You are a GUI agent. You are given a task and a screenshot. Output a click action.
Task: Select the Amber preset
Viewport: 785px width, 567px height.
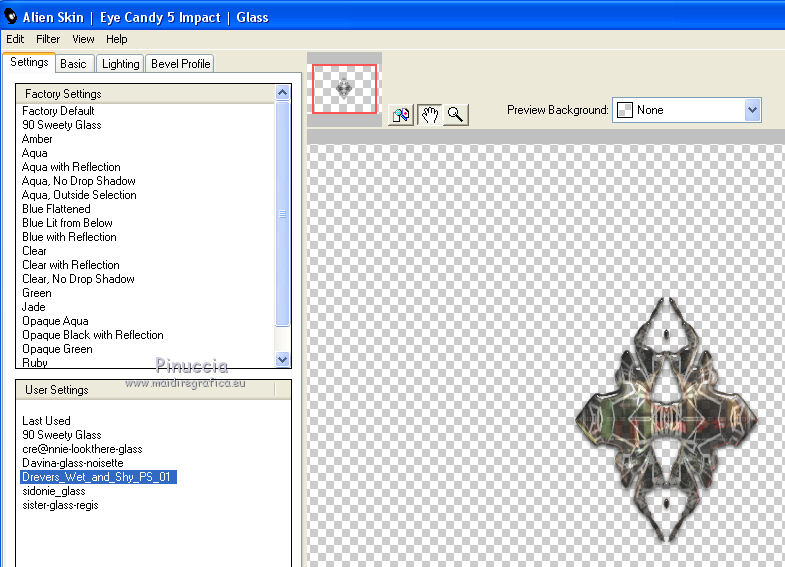[x=37, y=139]
